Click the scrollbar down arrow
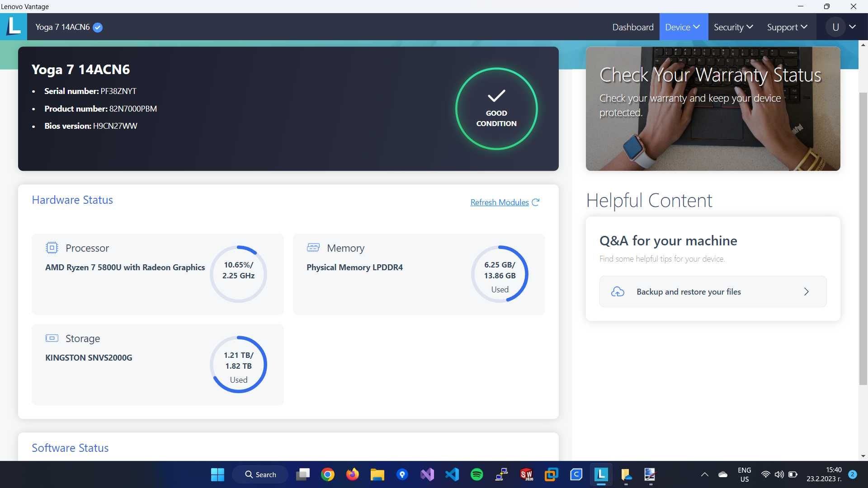 (x=863, y=456)
